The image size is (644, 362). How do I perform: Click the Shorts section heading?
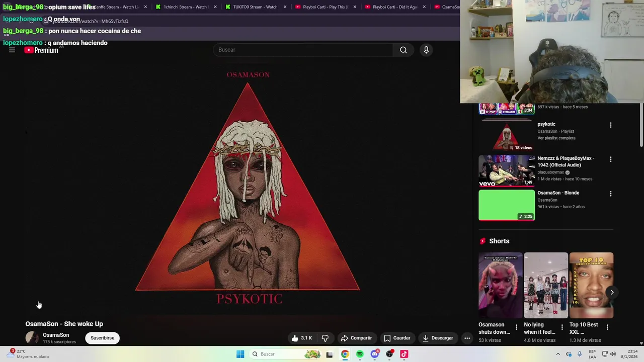pyautogui.click(x=499, y=241)
